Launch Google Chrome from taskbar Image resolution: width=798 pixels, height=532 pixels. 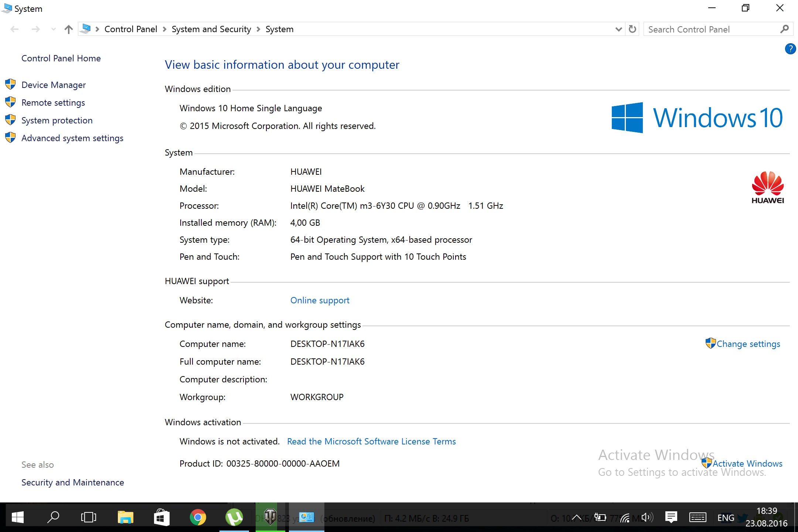coord(198,517)
